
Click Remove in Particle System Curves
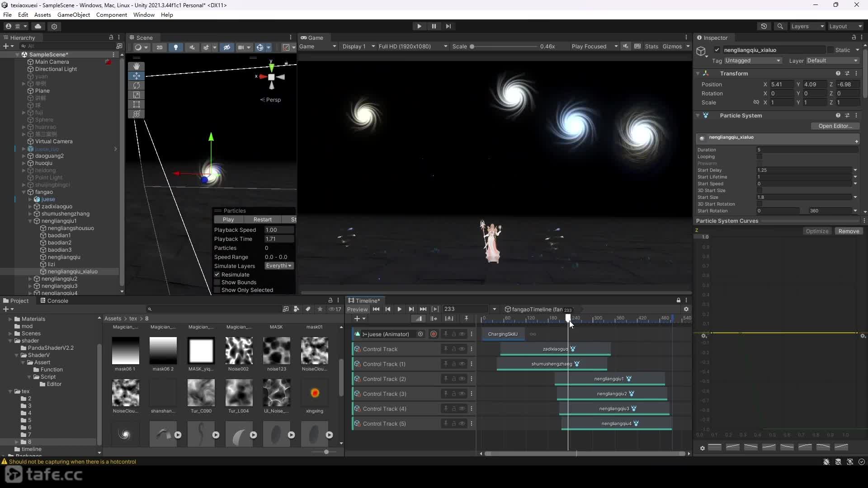tap(849, 231)
